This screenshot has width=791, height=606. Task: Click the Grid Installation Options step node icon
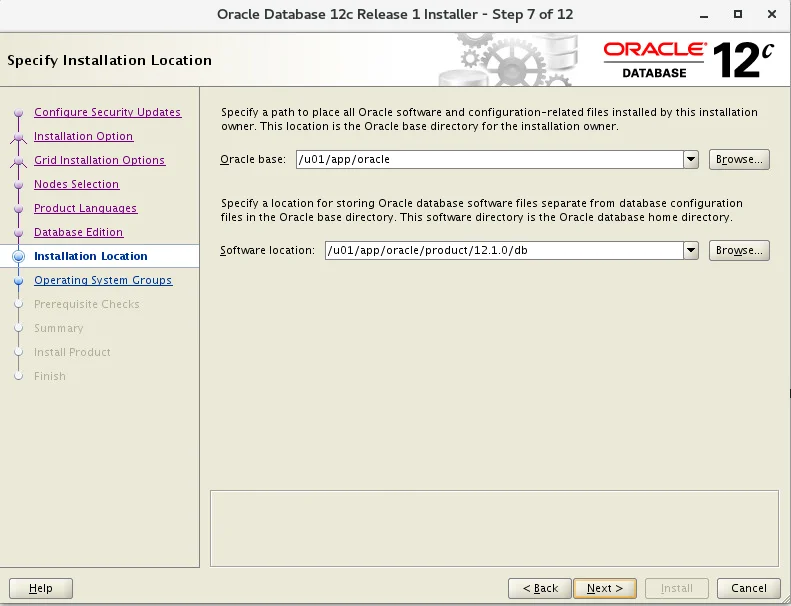tap(19, 161)
